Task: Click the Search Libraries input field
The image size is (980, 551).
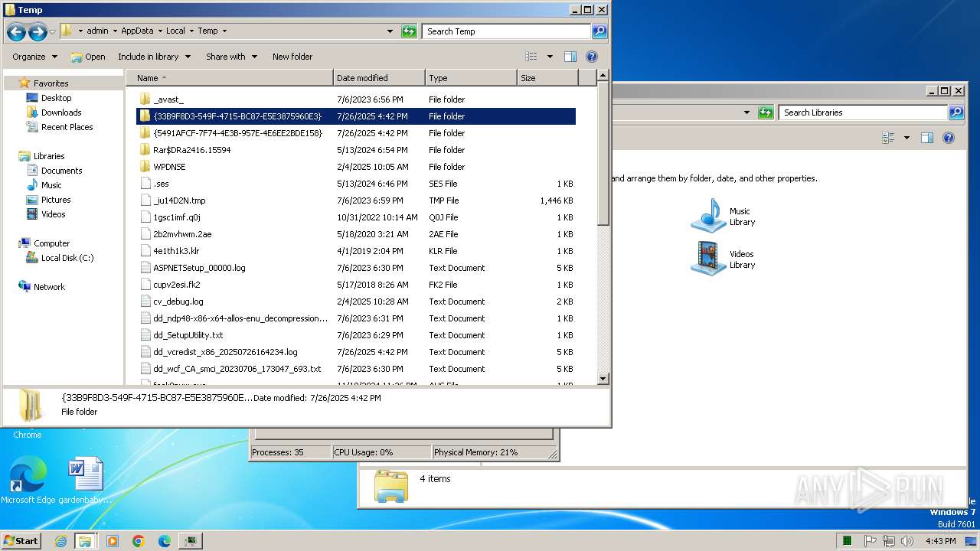Action: (863, 112)
